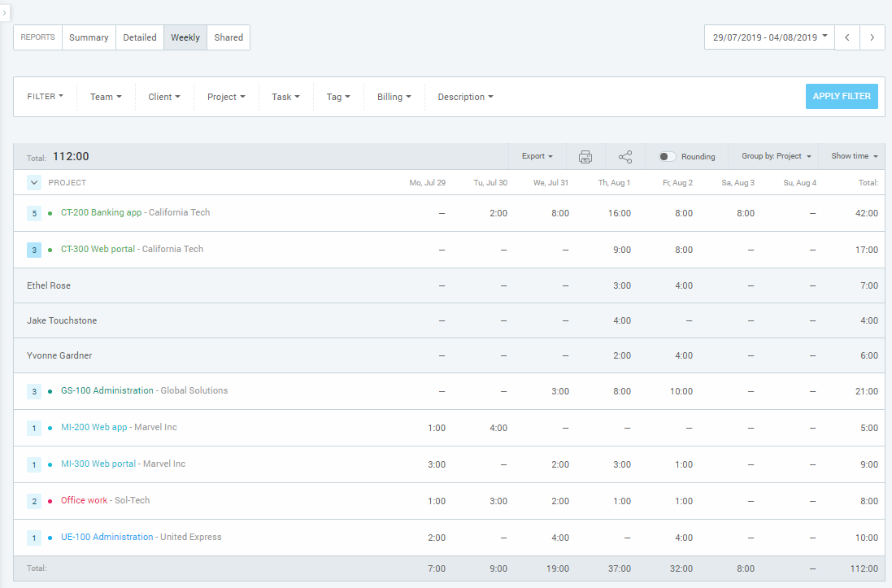Switch to the Detailed report tab
The height and width of the screenshot is (588, 892).
(x=140, y=37)
